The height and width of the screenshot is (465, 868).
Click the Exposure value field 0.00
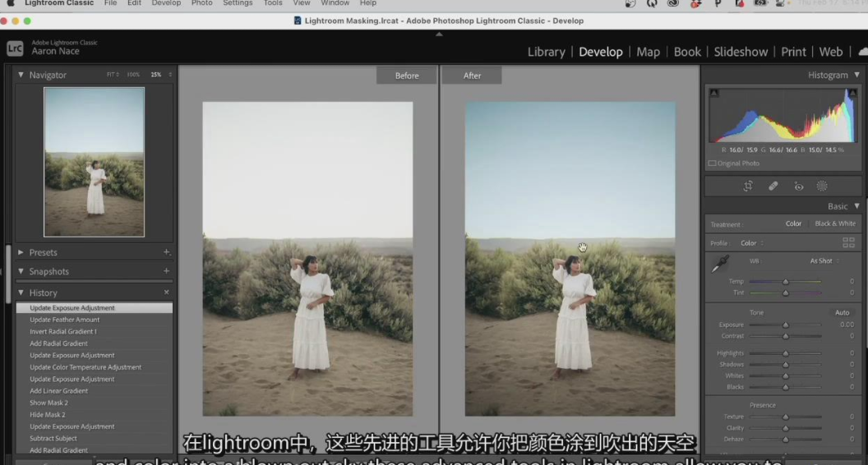(x=847, y=325)
